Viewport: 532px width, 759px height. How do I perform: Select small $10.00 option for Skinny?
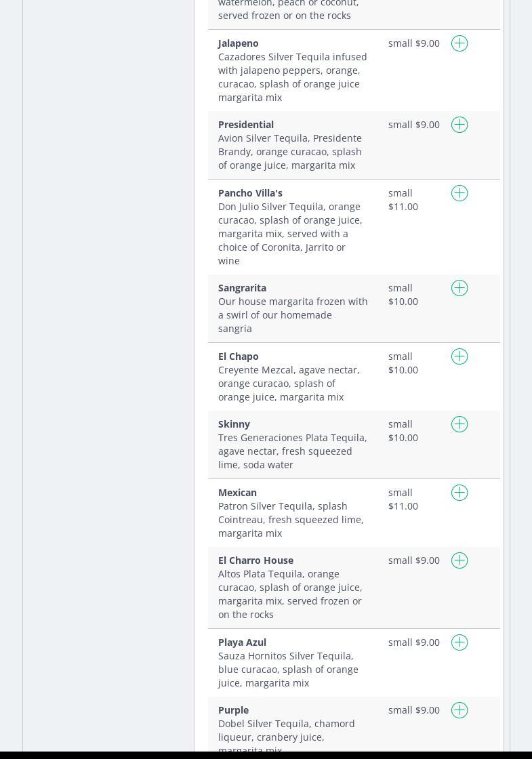403,431
